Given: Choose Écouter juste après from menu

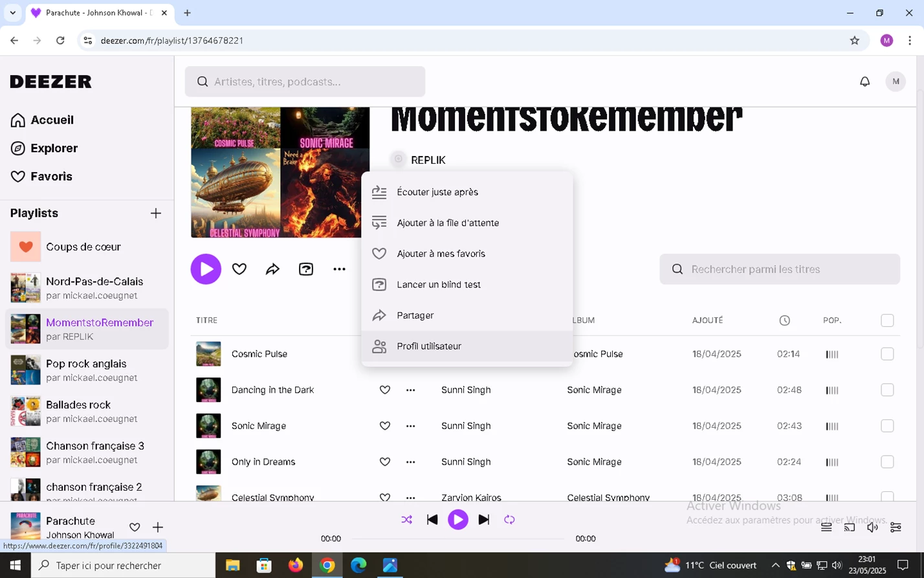Looking at the screenshot, I should click(x=467, y=192).
